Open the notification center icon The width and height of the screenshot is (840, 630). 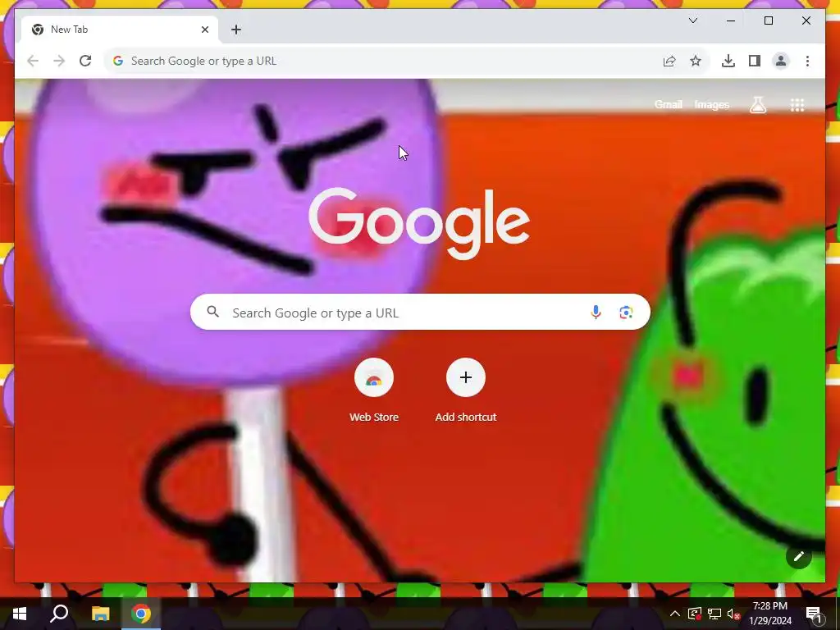tap(814, 614)
